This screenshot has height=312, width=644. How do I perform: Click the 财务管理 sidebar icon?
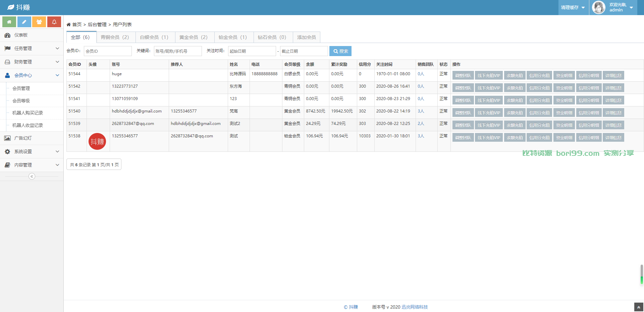point(7,62)
